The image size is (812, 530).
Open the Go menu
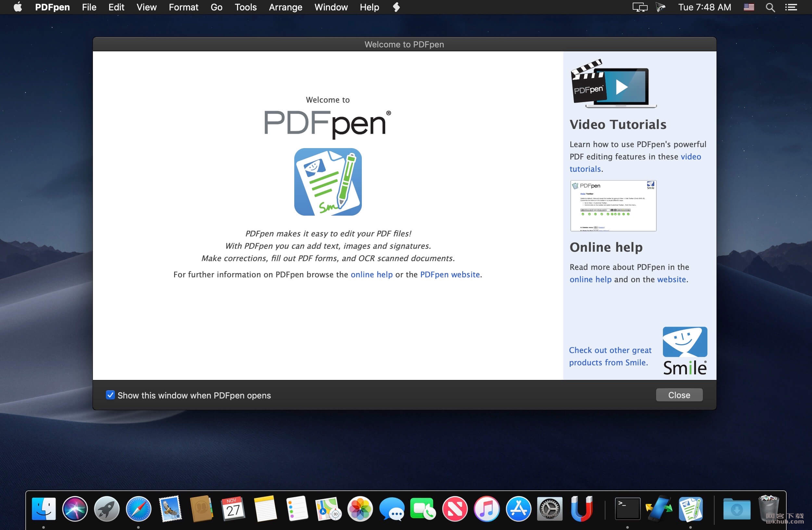(x=216, y=7)
